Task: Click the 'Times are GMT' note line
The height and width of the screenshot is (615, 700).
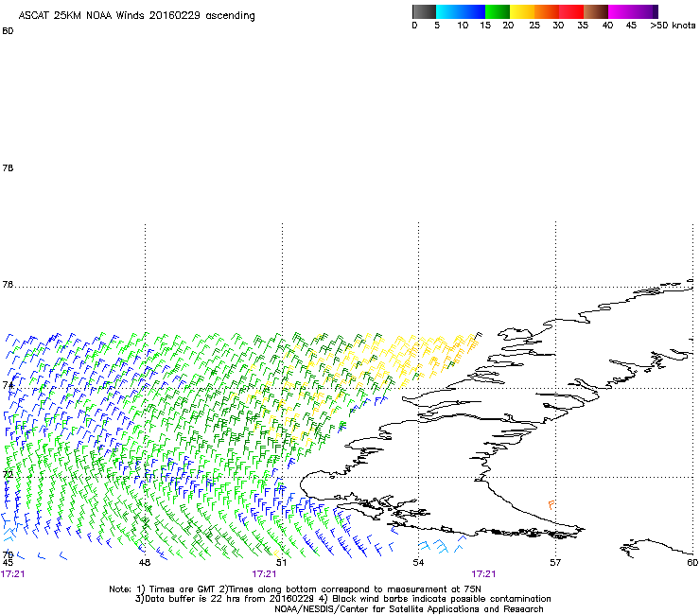Action: (x=295, y=589)
